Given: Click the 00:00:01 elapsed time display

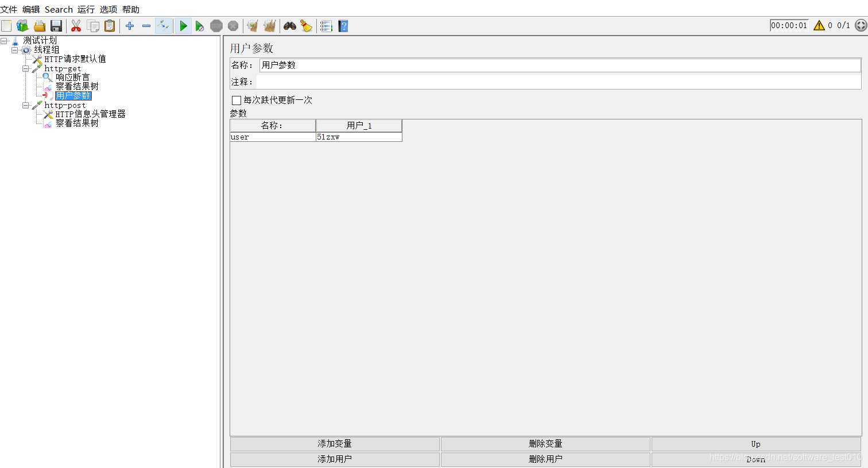Looking at the screenshot, I should point(789,25).
